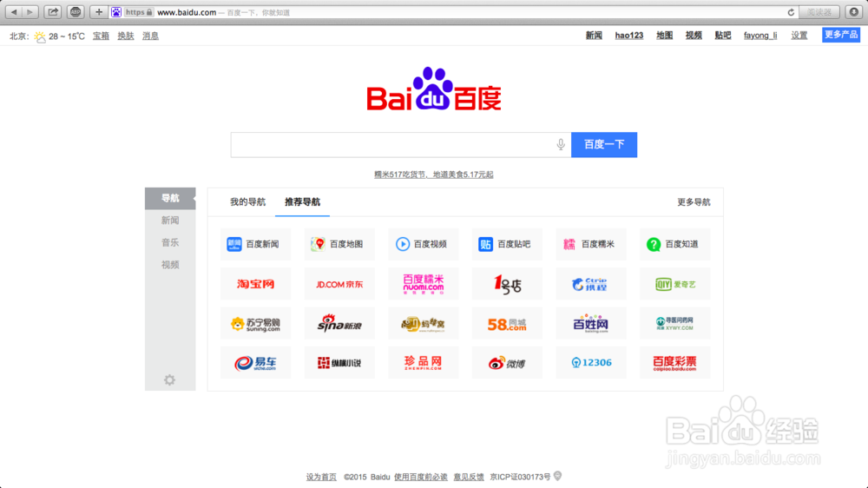Open the 微博 logo tile
Screen dimensions: 868x488
[x=507, y=363]
